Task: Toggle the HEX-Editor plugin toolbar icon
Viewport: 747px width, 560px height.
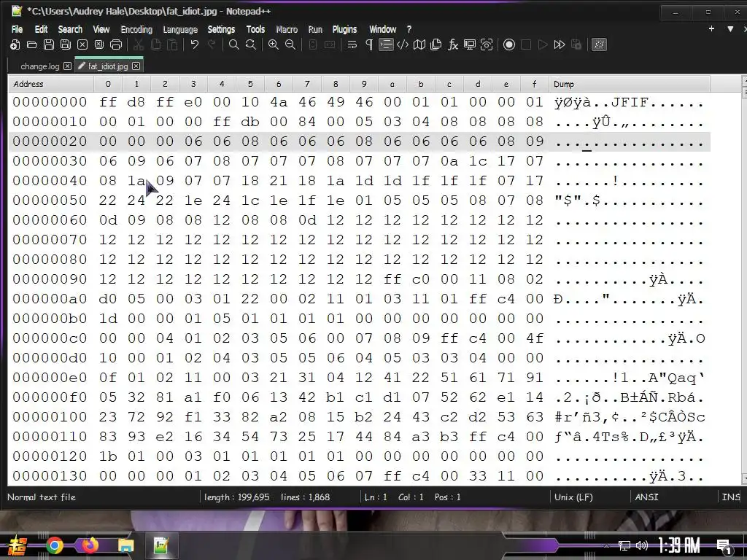Action: coord(599,44)
